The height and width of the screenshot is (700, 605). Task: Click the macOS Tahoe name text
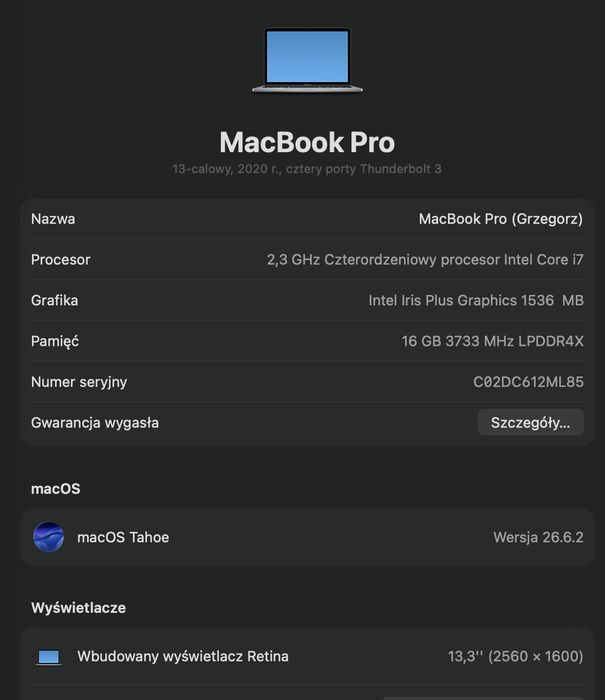pos(123,537)
